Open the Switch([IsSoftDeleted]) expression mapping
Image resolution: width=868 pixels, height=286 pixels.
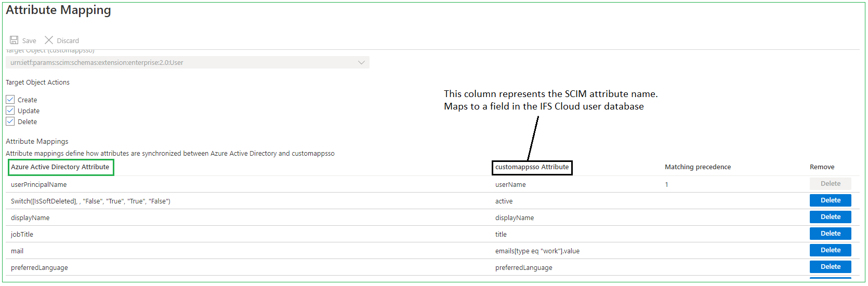[90, 201]
